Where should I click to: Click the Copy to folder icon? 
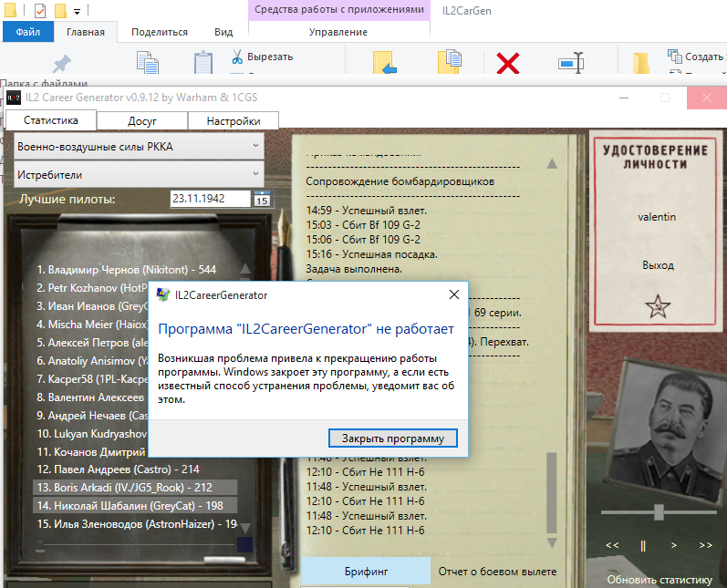click(x=450, y=61)
